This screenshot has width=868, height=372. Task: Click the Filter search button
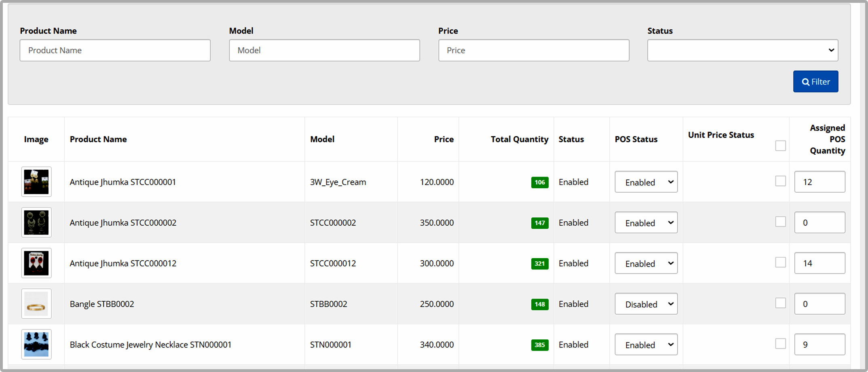coord(815,82)
